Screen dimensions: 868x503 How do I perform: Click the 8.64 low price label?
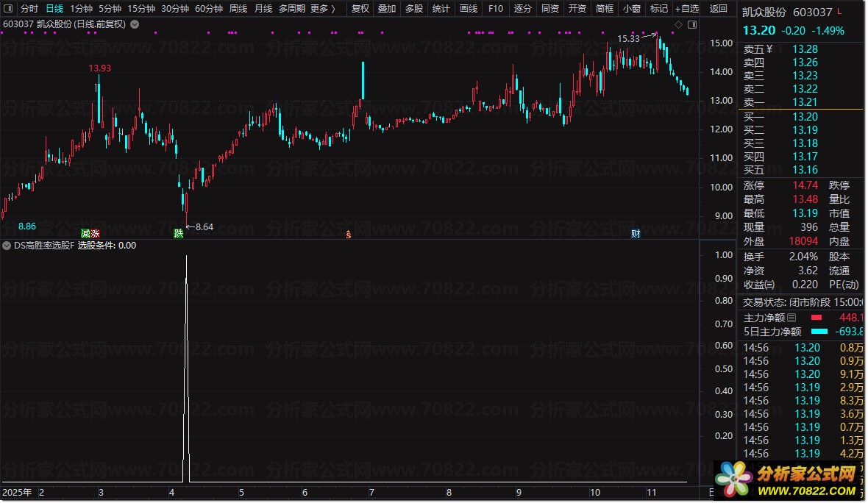click(204, 227)
